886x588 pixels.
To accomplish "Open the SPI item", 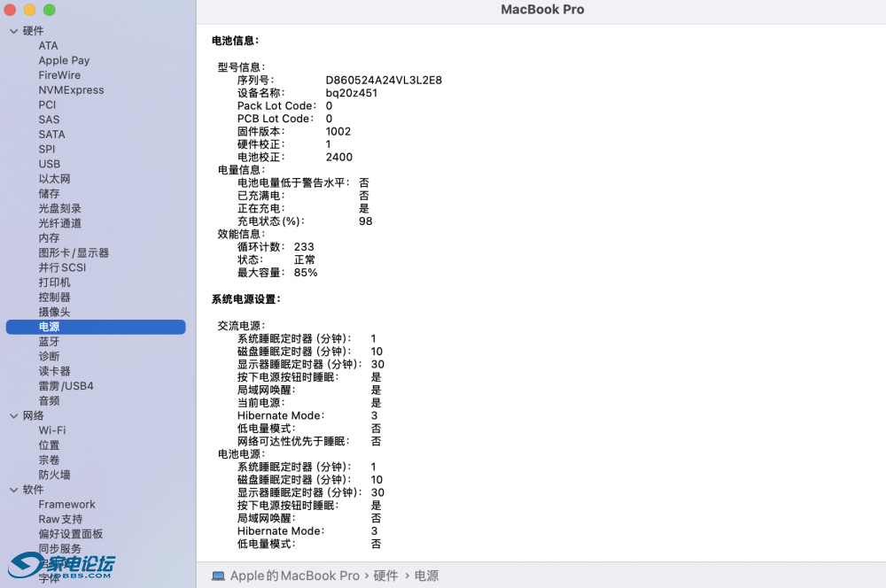I will (47, 149).
